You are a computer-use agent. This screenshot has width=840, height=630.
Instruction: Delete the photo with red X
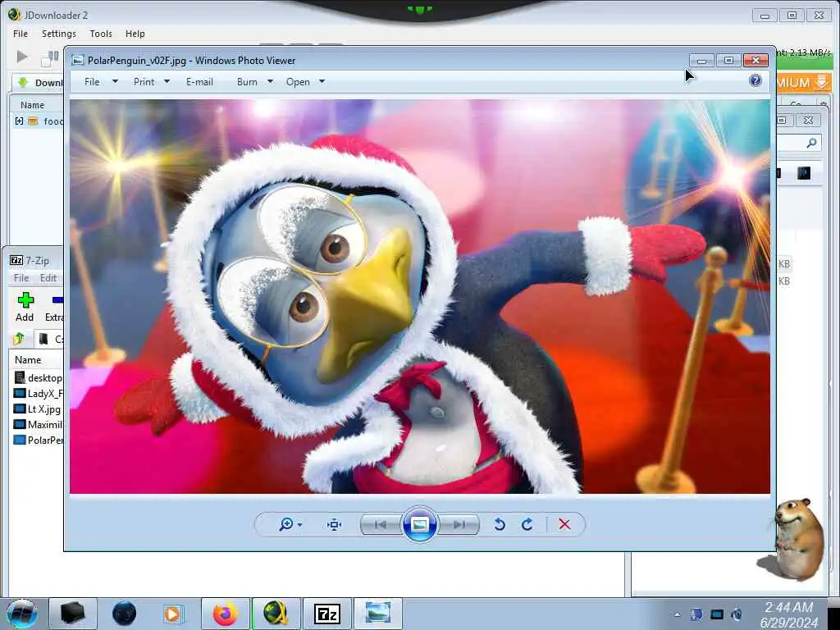564,524
